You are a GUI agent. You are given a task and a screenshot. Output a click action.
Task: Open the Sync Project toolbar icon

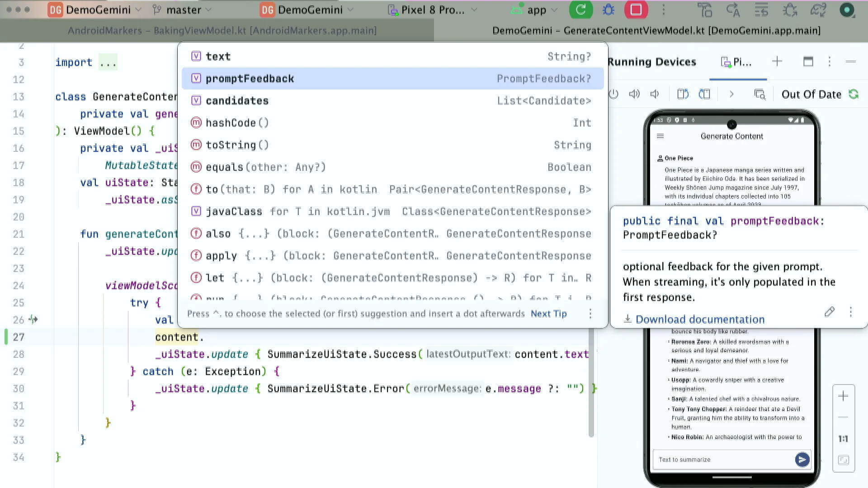tap(818, 9)
